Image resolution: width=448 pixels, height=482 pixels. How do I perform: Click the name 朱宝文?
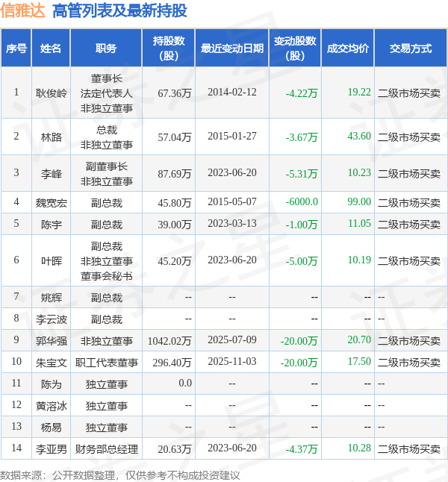51,363
